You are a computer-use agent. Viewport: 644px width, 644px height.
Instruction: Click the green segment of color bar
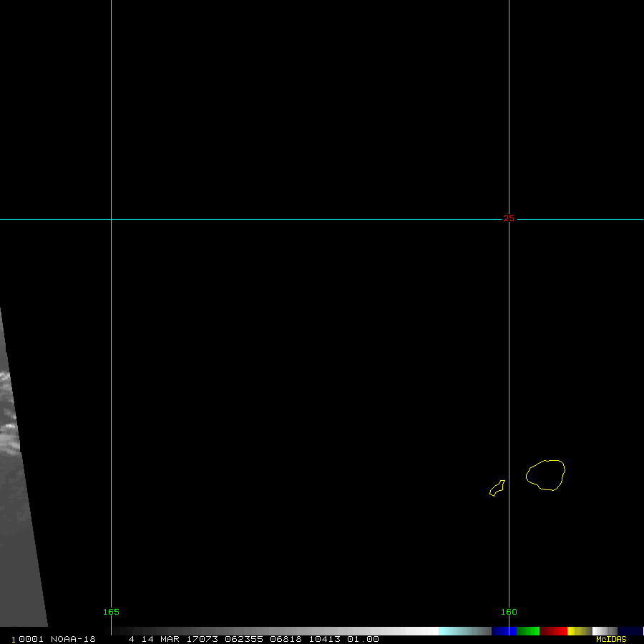click(x=528, y=631)
